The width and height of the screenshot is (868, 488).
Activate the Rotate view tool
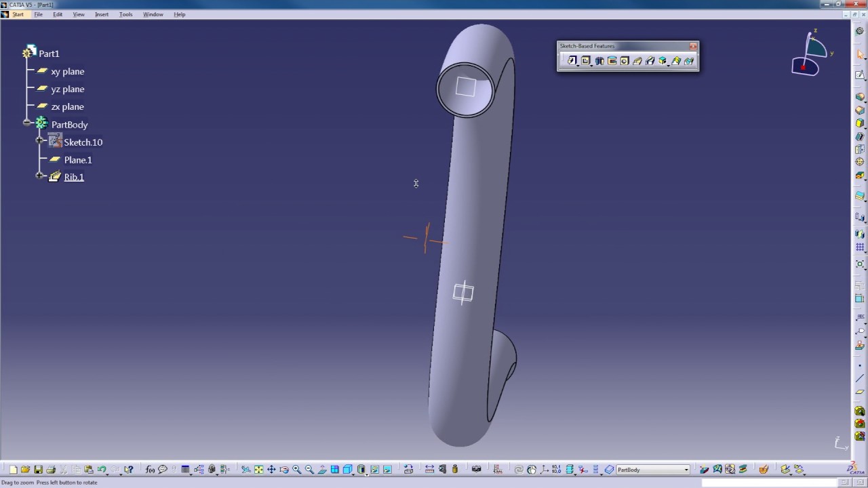[284, 470]
